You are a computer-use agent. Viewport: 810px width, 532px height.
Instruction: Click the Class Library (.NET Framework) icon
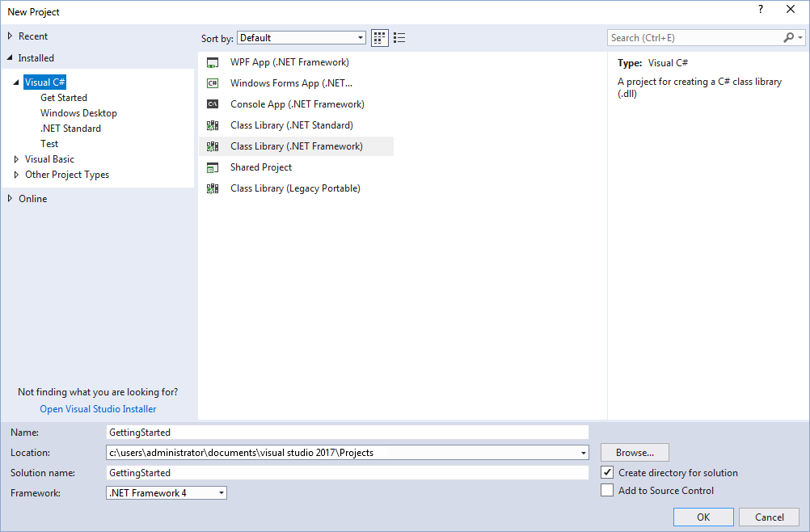pos(213,146)
